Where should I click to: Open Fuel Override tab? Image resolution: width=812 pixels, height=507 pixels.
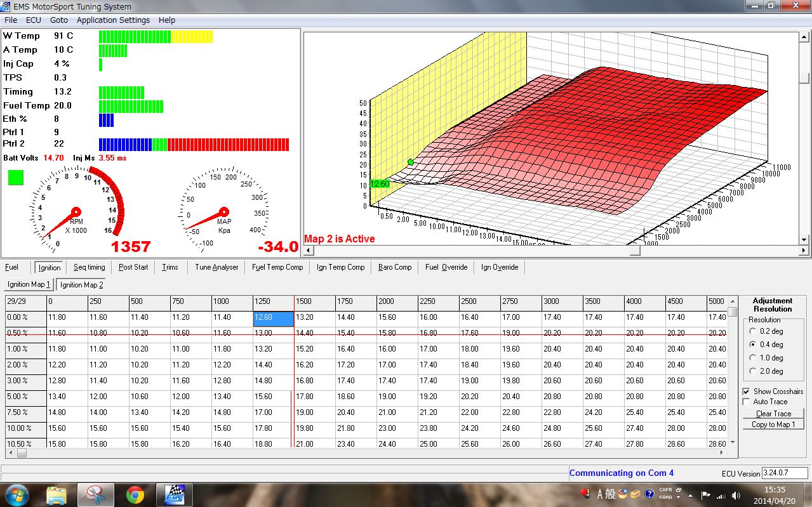tap(446, 267)
